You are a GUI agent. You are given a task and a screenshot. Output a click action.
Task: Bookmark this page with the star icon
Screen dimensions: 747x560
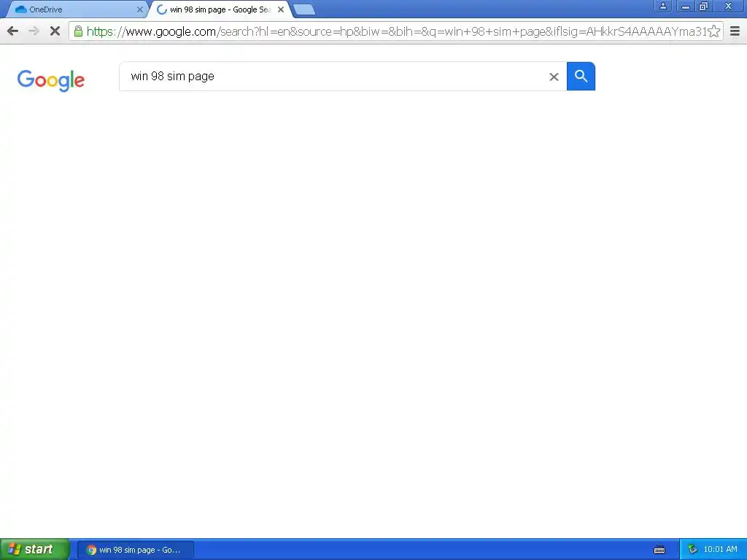pos(713,31)
